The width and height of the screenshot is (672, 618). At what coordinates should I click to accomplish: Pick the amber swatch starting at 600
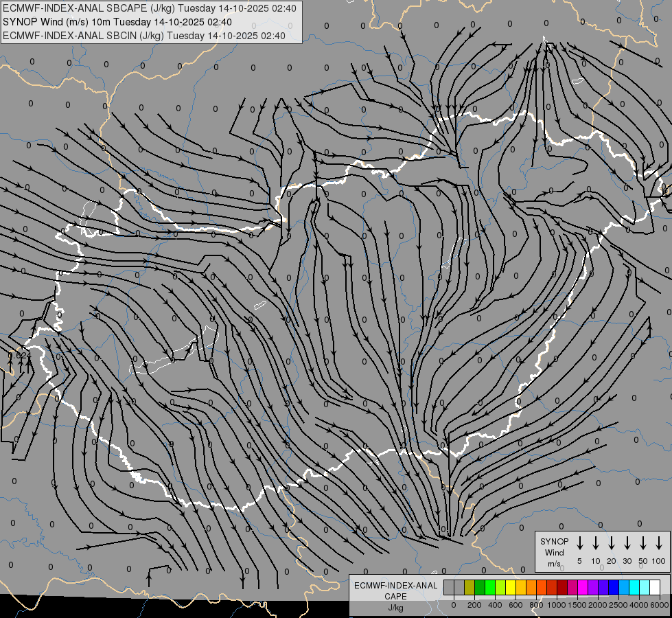(x=521, y=587)
